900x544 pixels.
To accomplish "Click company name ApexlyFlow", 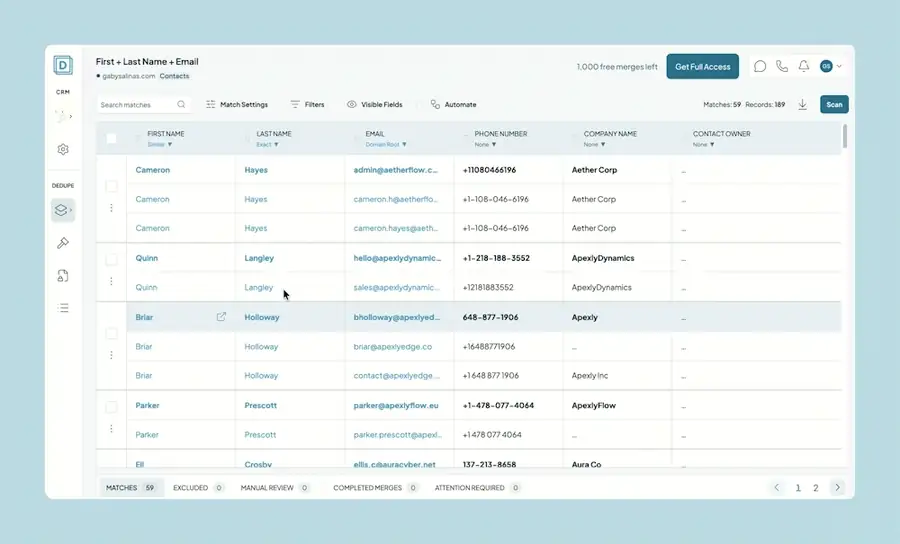I will 593,405.
